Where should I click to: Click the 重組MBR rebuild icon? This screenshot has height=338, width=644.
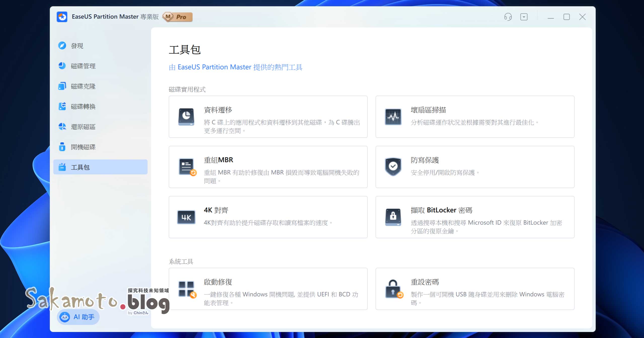186,166
